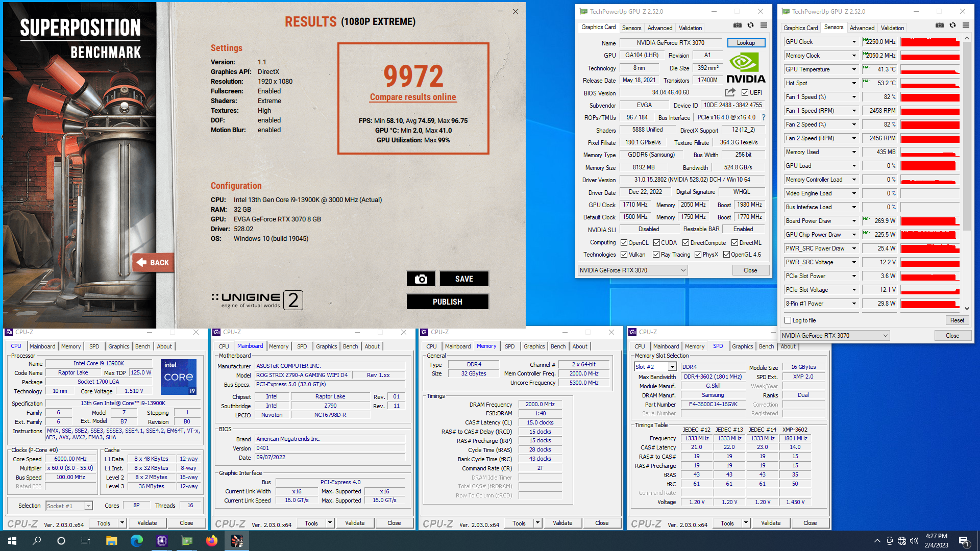This screenshot has height=551, width=980.
Task: Click the Board Power Draw red sensor graph
Action: pyautogui.click(x=930, y=221)
